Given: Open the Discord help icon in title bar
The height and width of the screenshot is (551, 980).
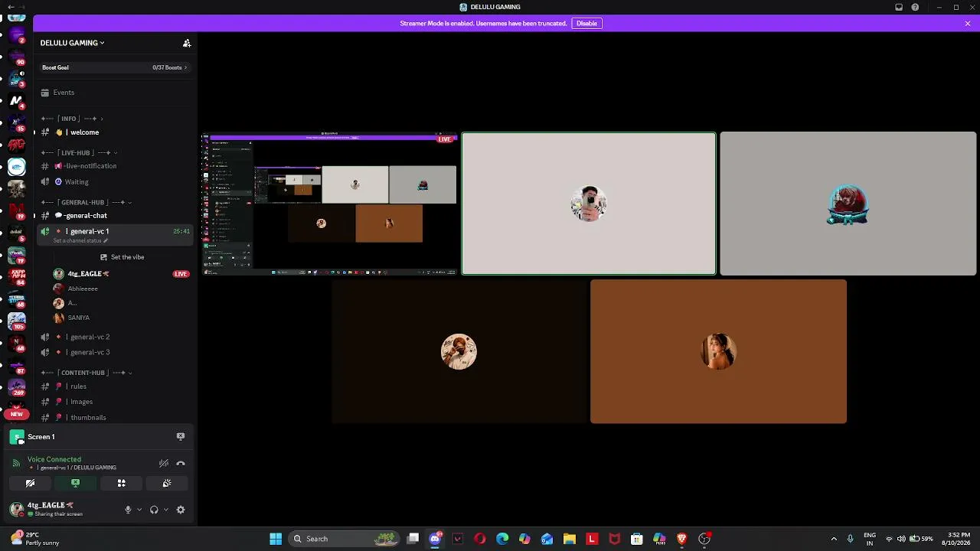Looking at the screenshot, I should click(915, 8).
